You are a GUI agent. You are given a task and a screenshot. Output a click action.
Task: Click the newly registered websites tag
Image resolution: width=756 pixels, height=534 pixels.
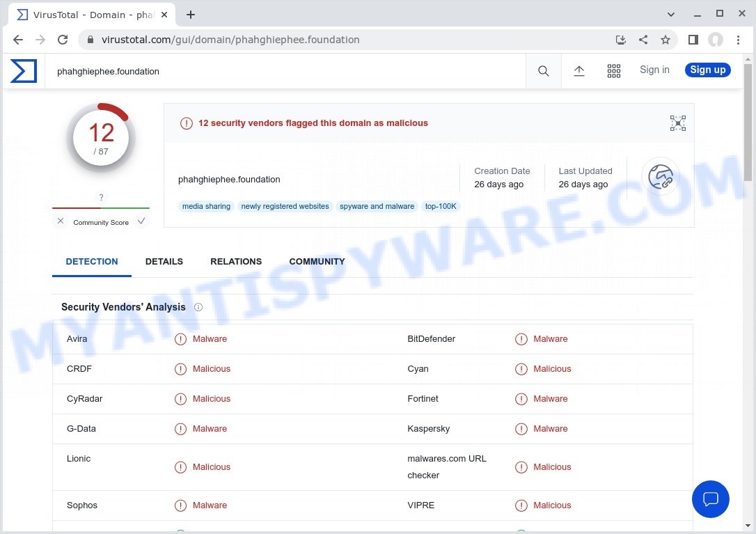pyautogui.click(x=285, y=207)
